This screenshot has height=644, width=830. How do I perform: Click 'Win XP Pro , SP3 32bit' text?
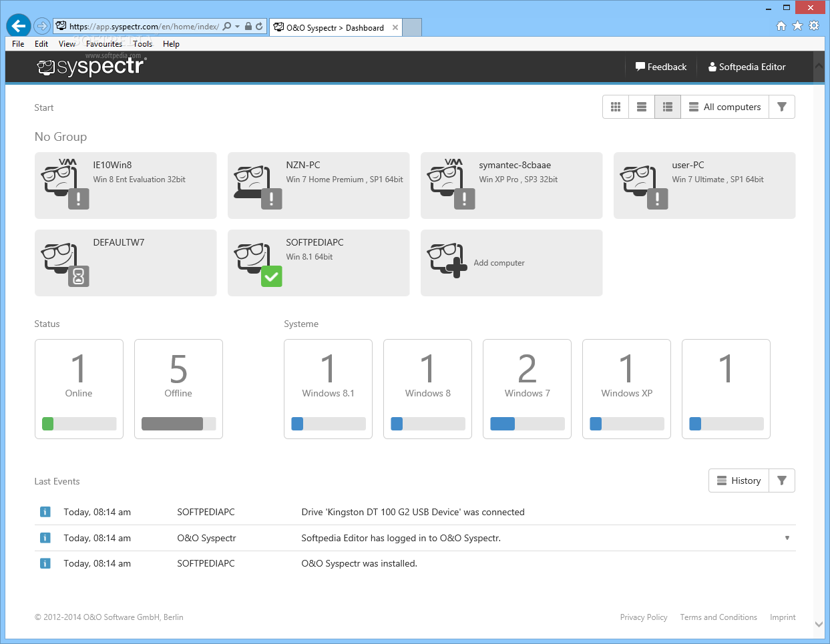click(518, 180)
